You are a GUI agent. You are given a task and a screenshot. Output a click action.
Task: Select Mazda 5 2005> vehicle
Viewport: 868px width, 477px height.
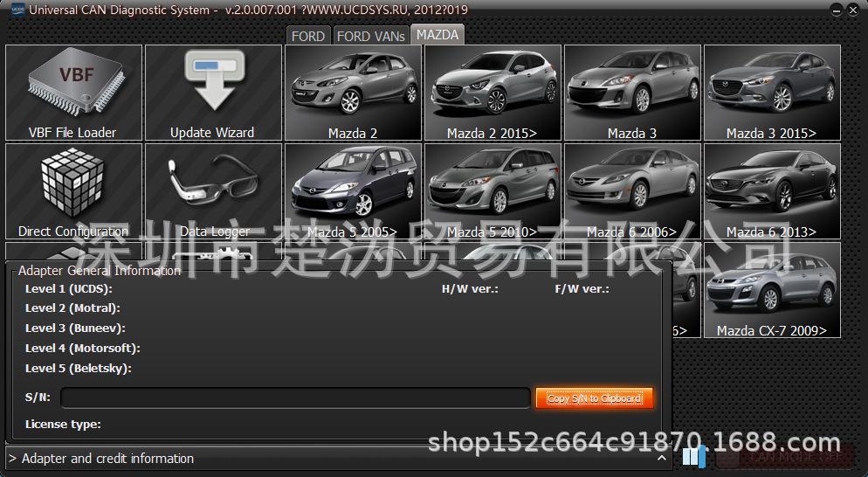tap(353, 191)
